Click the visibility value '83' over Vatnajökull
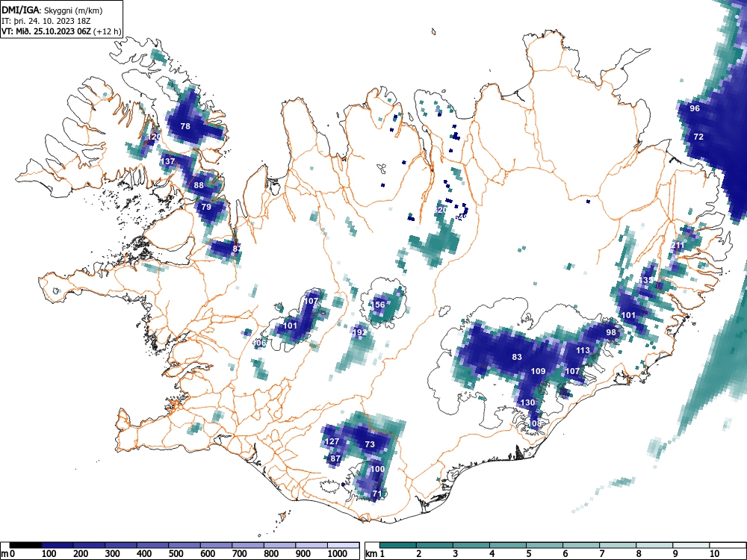The height and width of the screenshot is (560, 747). pos(517,357)
